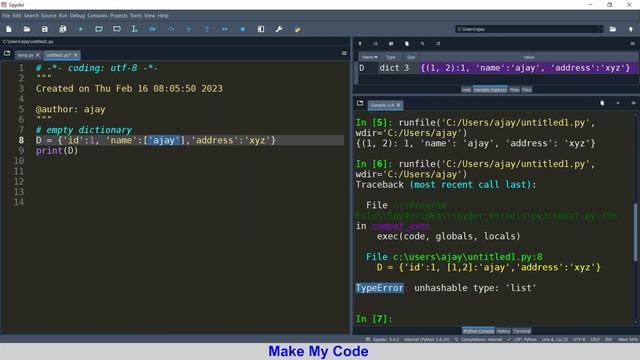The height and width of the screenshot is (360, 640).
Task: Open the File menu
Action: coord(6,16)
